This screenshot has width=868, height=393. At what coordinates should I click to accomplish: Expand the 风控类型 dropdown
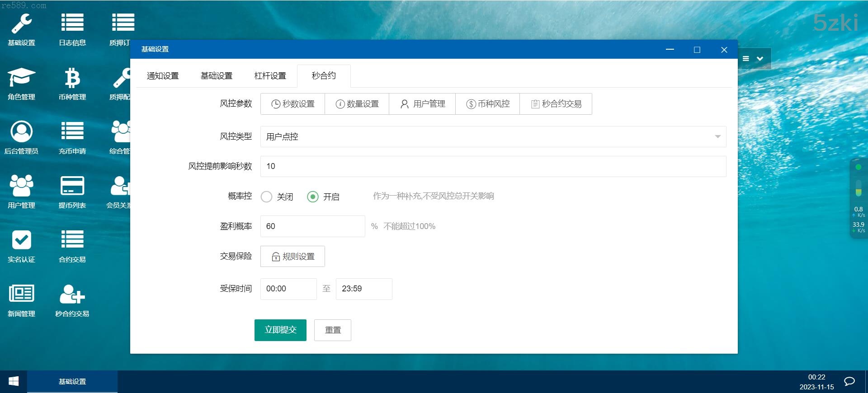point(493,136)
